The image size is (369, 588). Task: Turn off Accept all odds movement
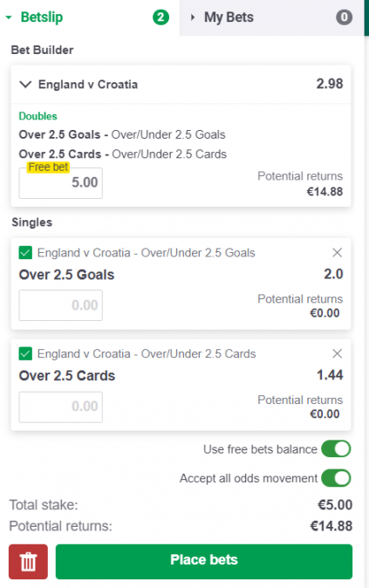336,478
